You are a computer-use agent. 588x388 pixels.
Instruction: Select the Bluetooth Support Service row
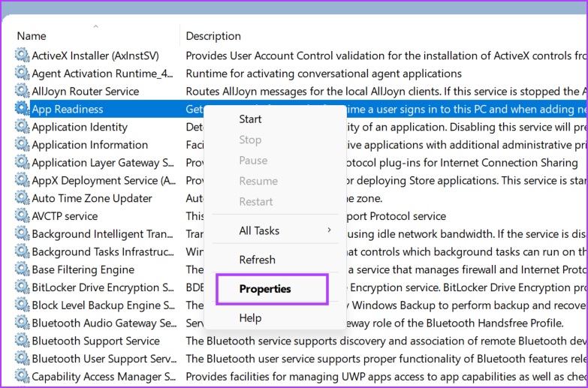click(x=96, y=341)
